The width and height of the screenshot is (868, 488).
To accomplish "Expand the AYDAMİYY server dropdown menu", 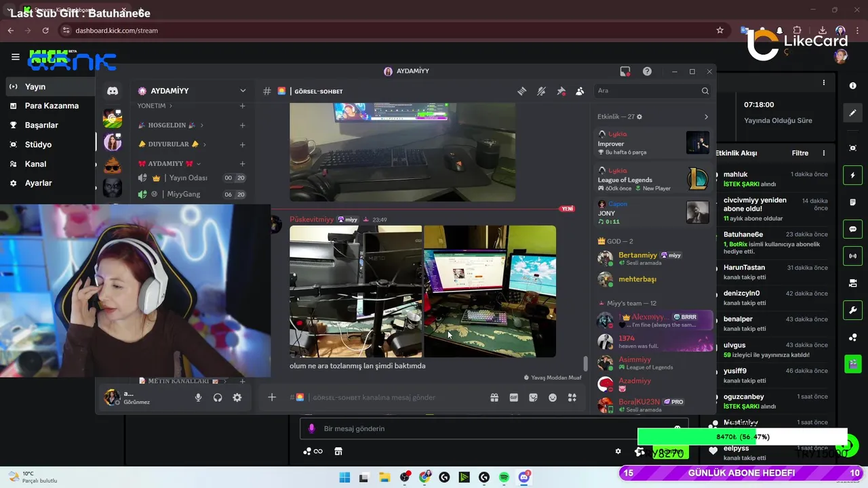I will [x=243, y=91].
